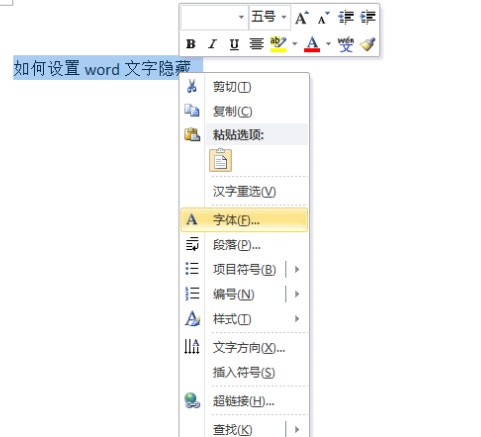Open 超链接(H)... hyperlink dialog
The height and width of the screenshot is (437, 481).
pos(244,401)
